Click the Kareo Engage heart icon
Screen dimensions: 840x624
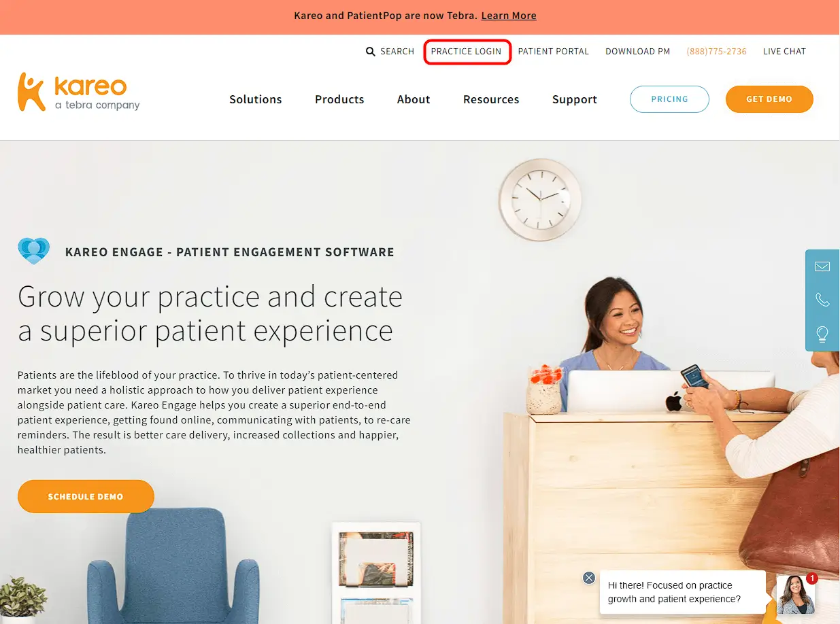click(33, 251)
